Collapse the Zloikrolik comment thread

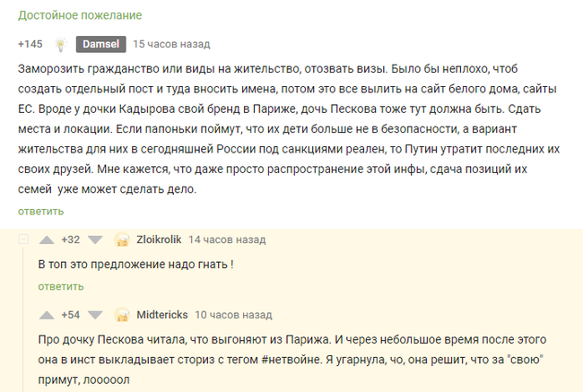pyautogui.click(x=23, y=240)
